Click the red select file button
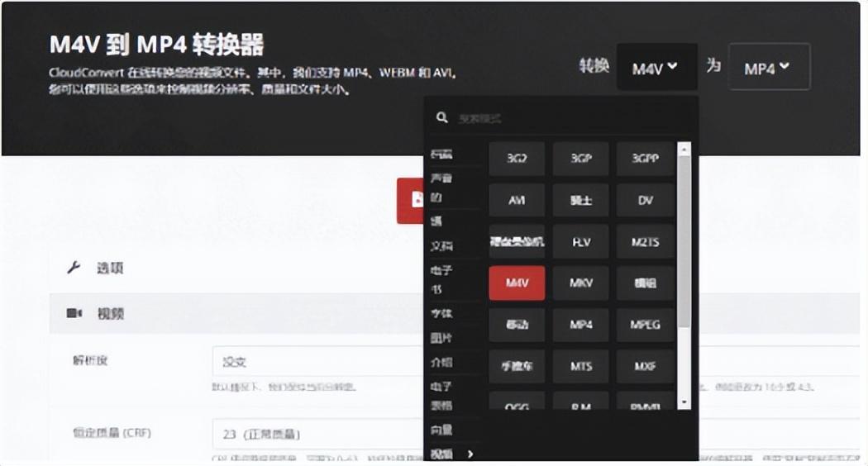Viewport: 868px width, 466px height. 411,200
